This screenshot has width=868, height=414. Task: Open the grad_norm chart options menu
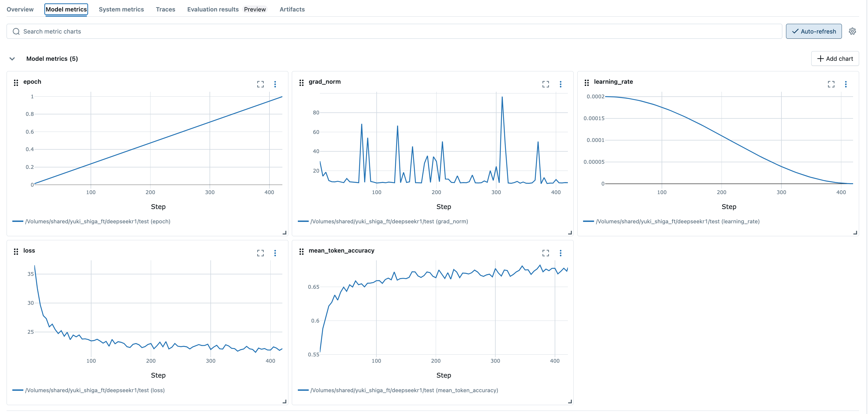[x=561, y=84]
